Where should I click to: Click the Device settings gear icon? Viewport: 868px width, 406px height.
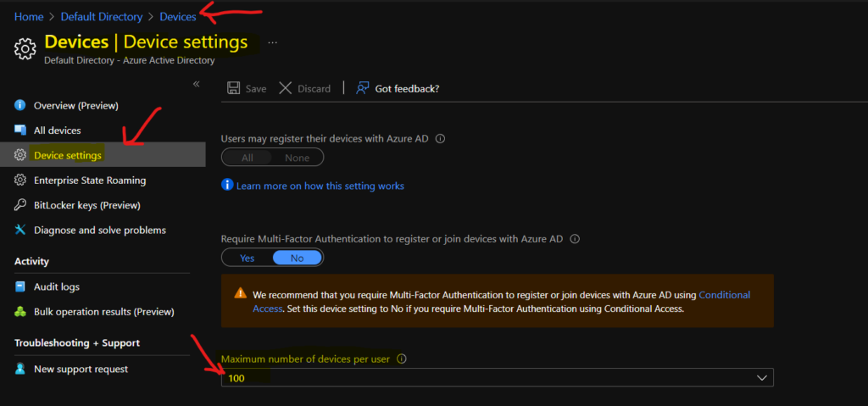tap(20, 156)
